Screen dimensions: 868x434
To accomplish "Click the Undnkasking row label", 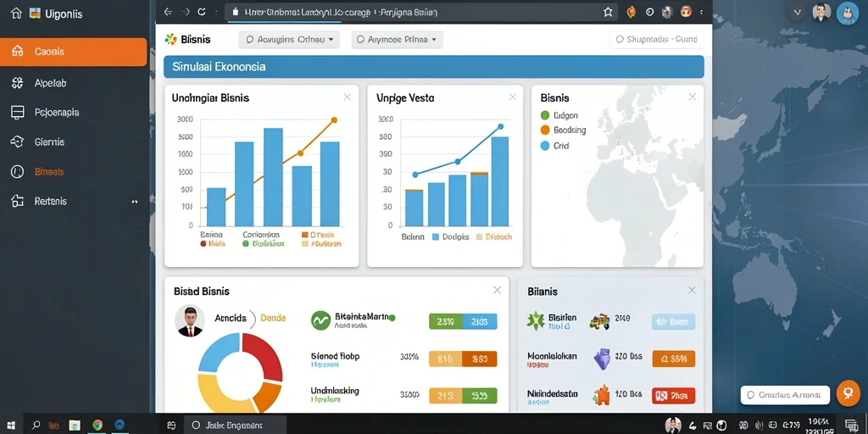I will coord(335,391).
